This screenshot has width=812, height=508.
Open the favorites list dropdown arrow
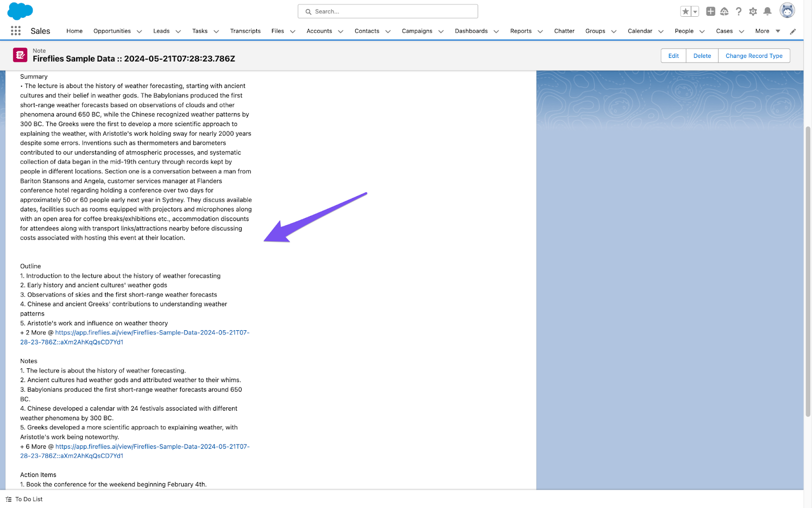coord(695,11)
